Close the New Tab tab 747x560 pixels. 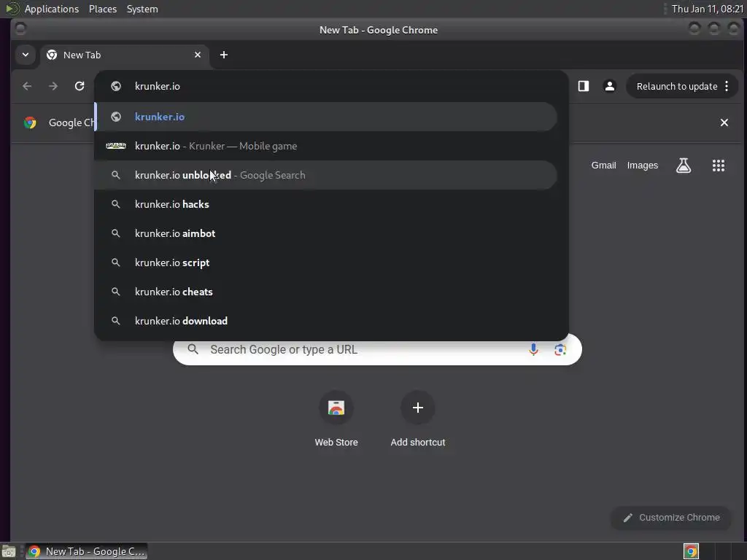tap(198, 55)
